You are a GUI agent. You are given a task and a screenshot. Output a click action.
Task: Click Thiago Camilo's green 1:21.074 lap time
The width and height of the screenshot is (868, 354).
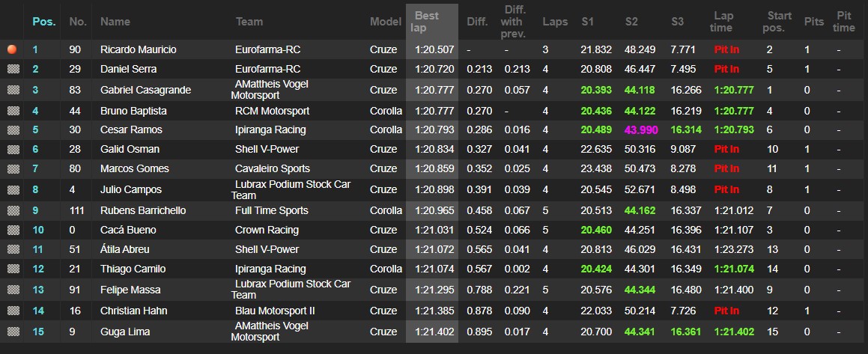pyautogui.click(x=733, y=269)
